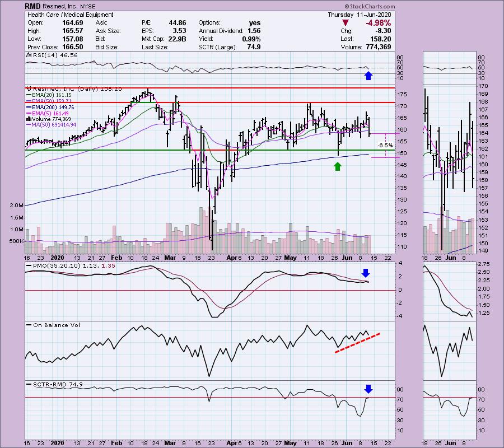Click the EMA(5) 161.49 legend entry
This screenshot has height=448, width=504.
48,114
